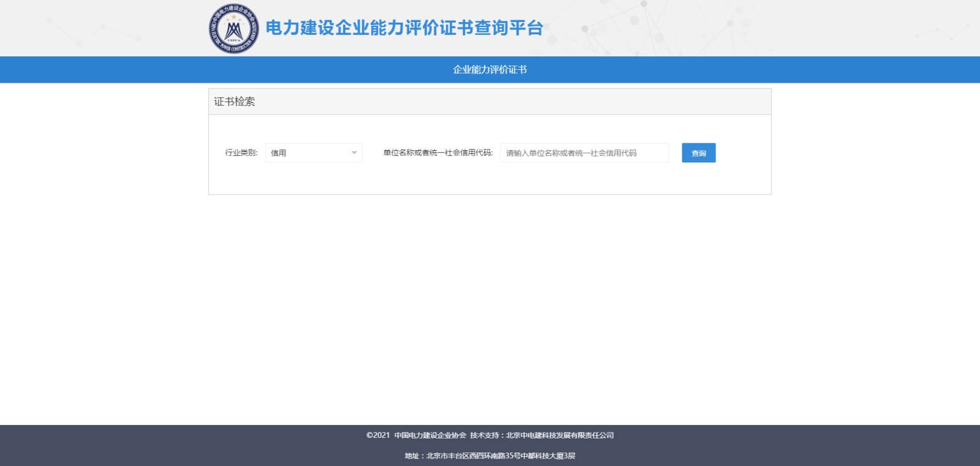The image size is (980, 466).
Task: Click the CEPCA association logo
Action: point(233,29)
